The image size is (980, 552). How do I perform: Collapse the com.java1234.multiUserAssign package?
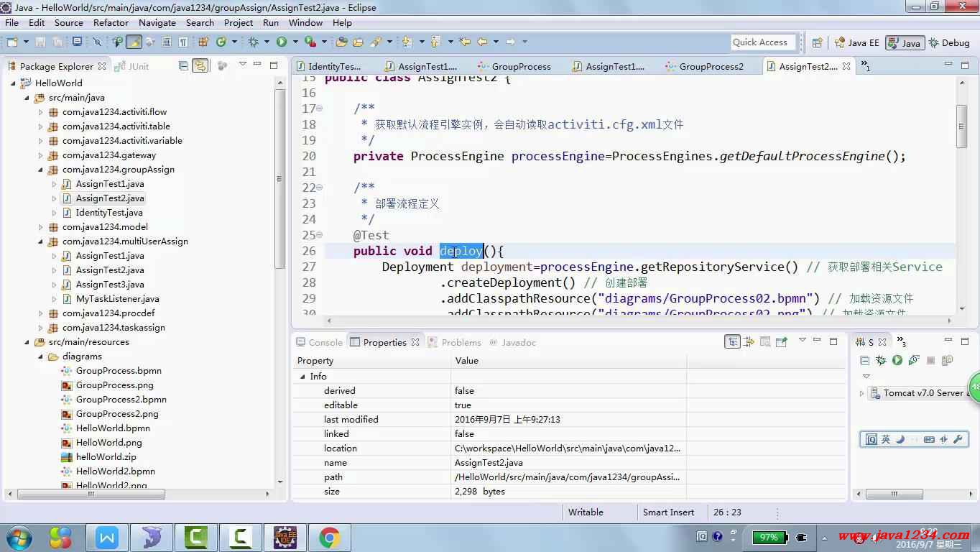point(41,241)
